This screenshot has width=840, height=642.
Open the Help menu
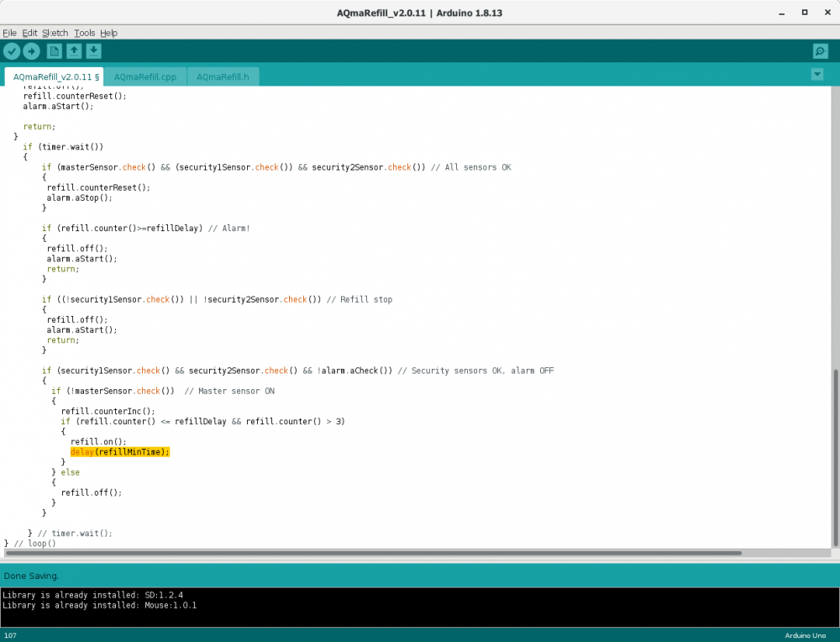click(x=108, y=33)
